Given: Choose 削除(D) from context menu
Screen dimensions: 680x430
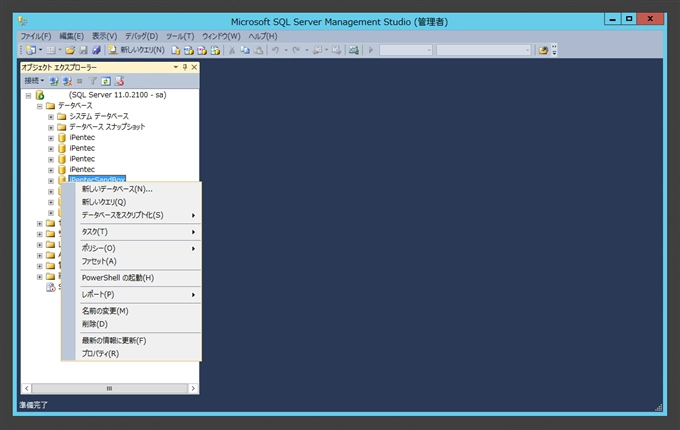Looking at the screenshot, I should pos(131,324).
